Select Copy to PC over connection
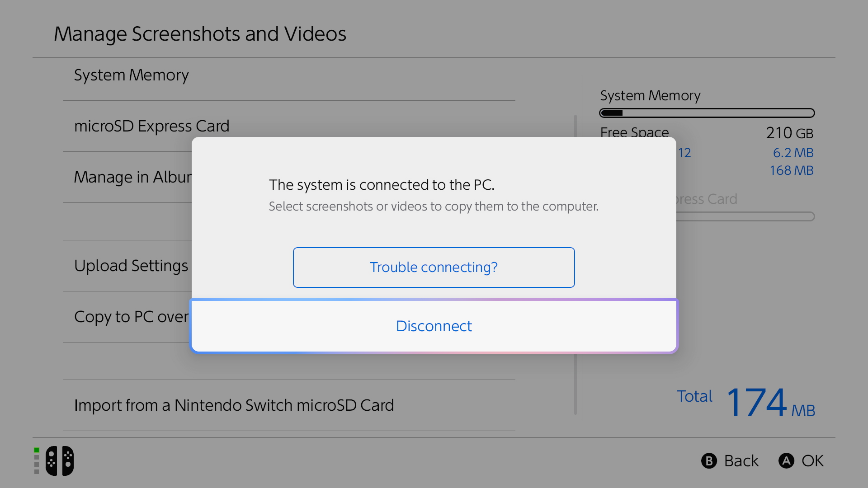This screenshot has width=868, height=488. click(131, 317)
